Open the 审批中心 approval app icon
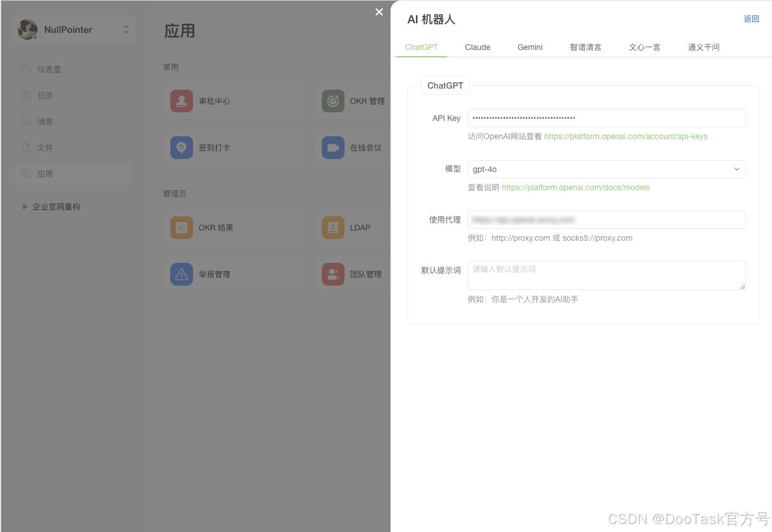The image size is (772, 532). pyautogui.click(x=182, y=101)
